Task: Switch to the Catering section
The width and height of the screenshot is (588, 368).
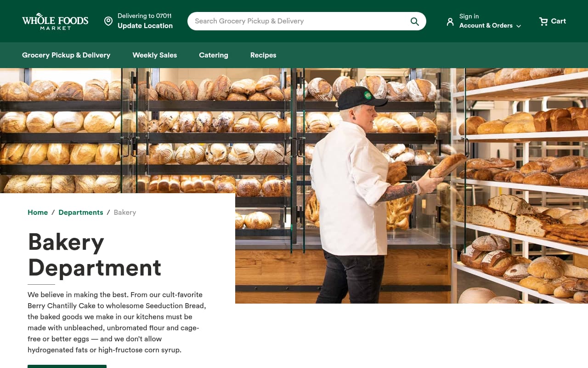Action: 213,55
